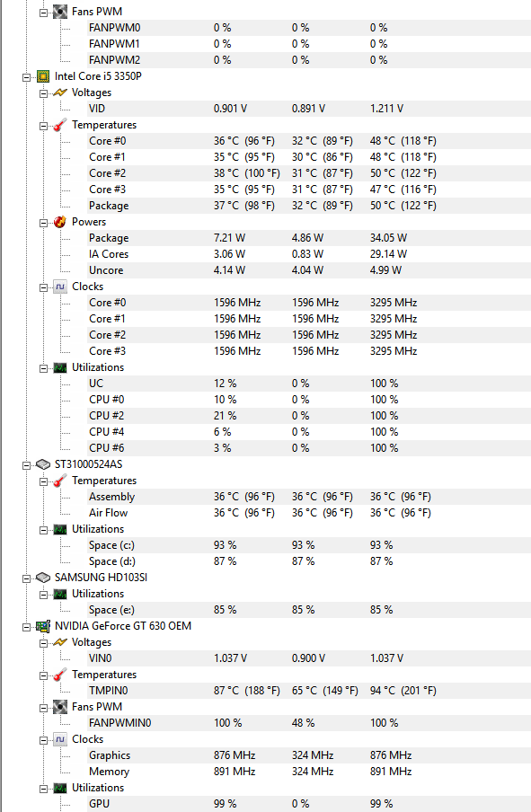Click the CPU Utilizations graph icon
Image resolution: width=531 pixels, height=812 pixels.
click(60, 367)
